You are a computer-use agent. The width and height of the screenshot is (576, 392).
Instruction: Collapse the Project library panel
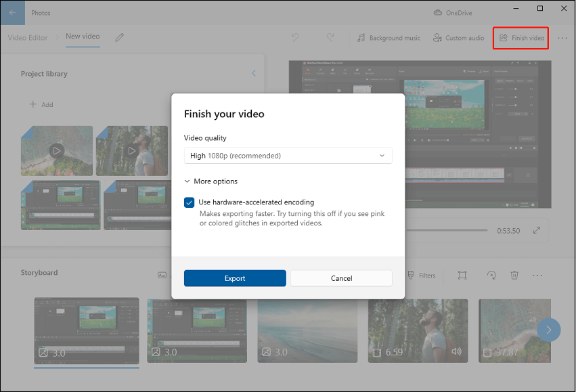tap(254, 72)
